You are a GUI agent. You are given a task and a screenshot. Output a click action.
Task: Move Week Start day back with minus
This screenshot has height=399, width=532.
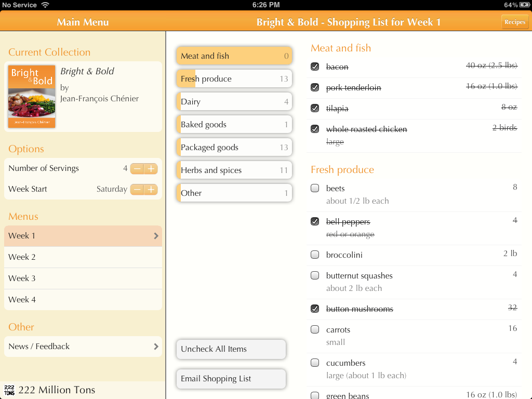pyautogui.click(x=137, y=190)
